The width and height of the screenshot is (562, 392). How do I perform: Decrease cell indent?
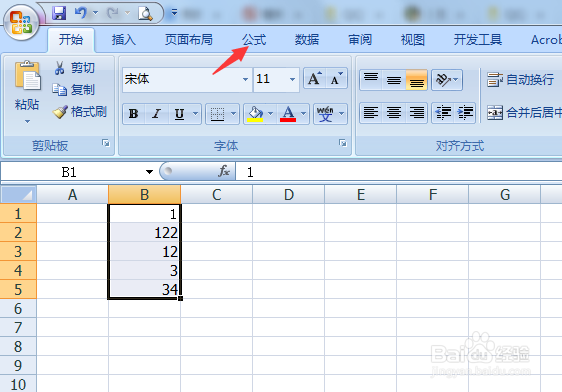pyautogui.click(x=443, y=113)
